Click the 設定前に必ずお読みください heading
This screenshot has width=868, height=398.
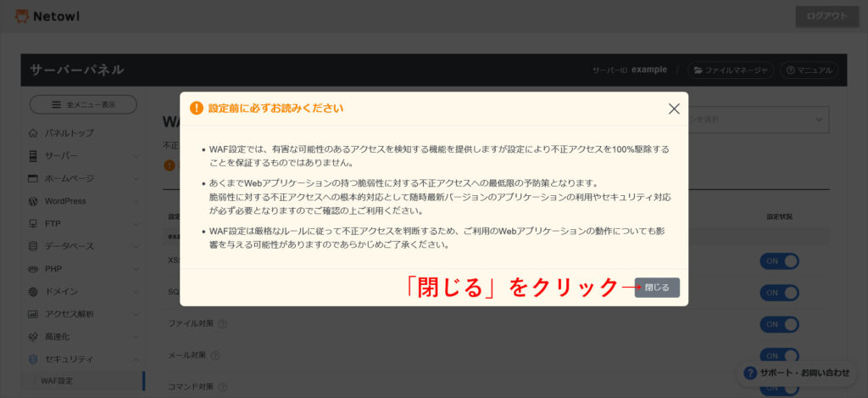[x=275, y=109]
